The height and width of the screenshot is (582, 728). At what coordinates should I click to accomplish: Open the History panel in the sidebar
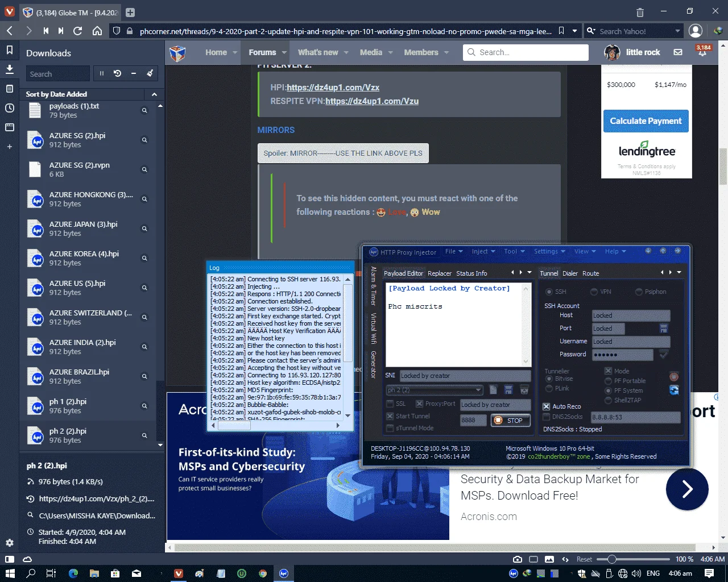[x=10, y=108]
